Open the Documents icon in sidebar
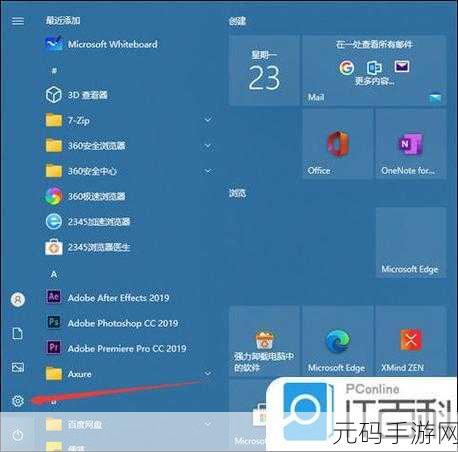The image size is (458, 452). tap(18, 333)
